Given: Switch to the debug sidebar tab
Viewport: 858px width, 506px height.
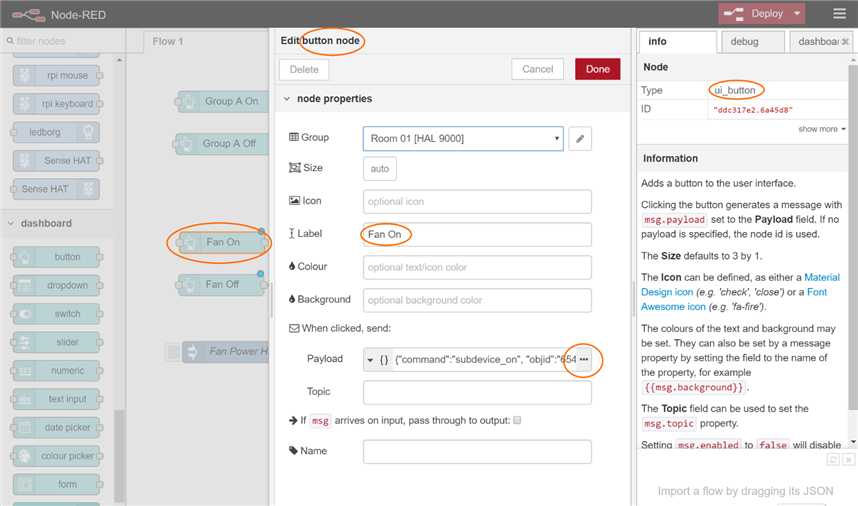Looking at the screenshot, I should pyautogui.click(x=753, y=42).
